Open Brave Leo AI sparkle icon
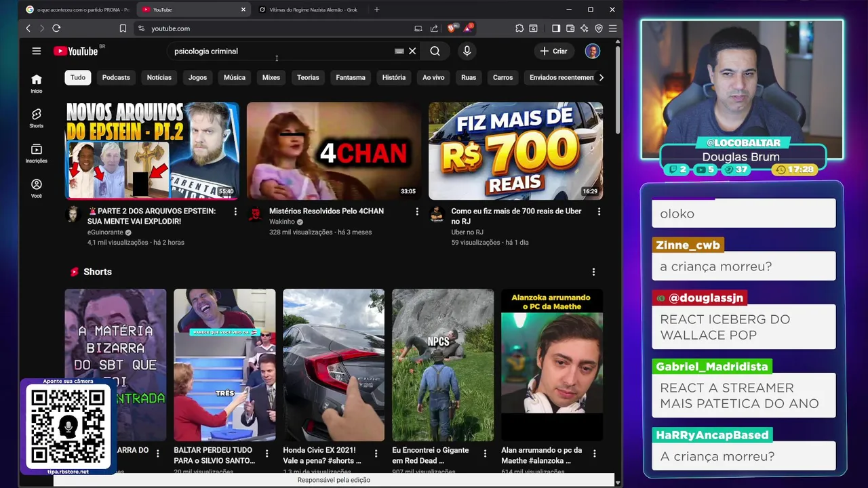The height and width of the screenshot is (488, 868). (x=585, y=28)
